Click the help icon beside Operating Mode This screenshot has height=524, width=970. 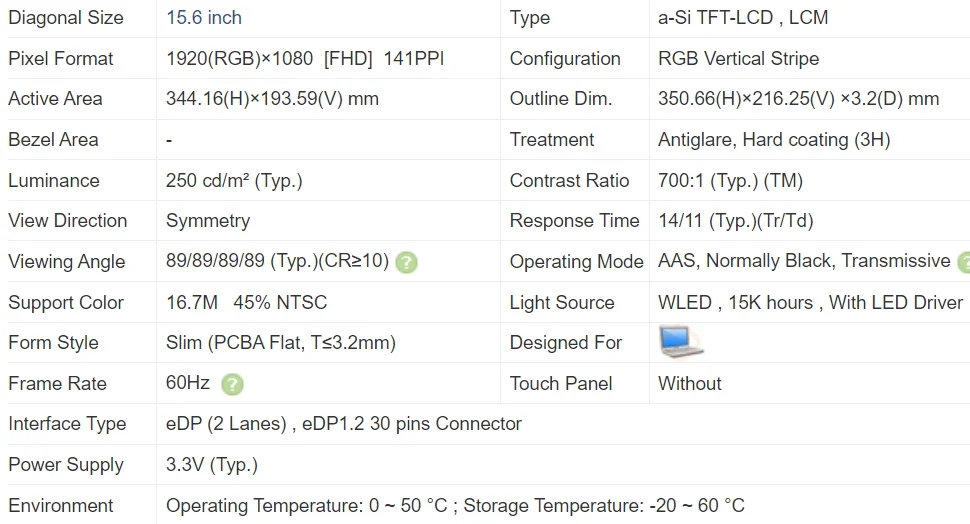(x=964, y=263)
